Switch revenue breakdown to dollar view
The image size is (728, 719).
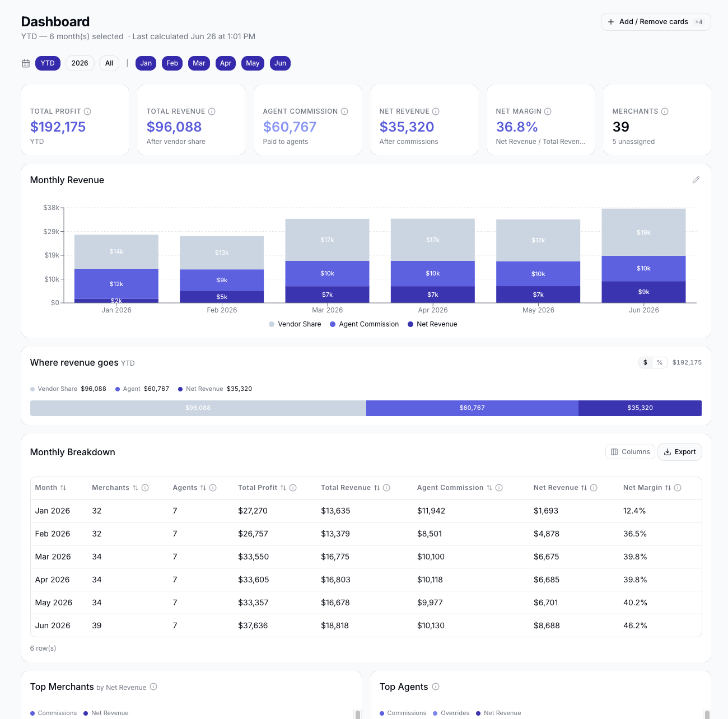pyautogui.click(x=646, y=362)
